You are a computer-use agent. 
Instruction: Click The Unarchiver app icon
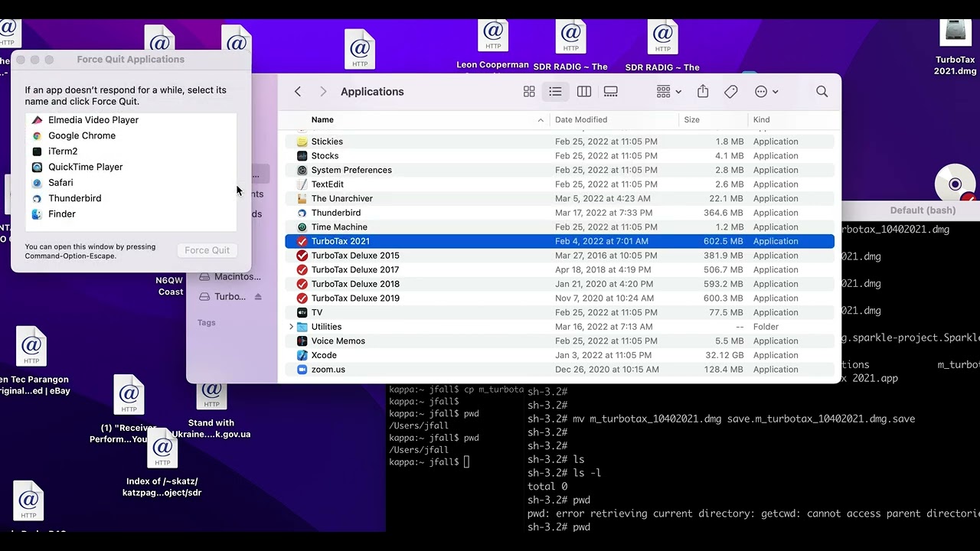302,198
